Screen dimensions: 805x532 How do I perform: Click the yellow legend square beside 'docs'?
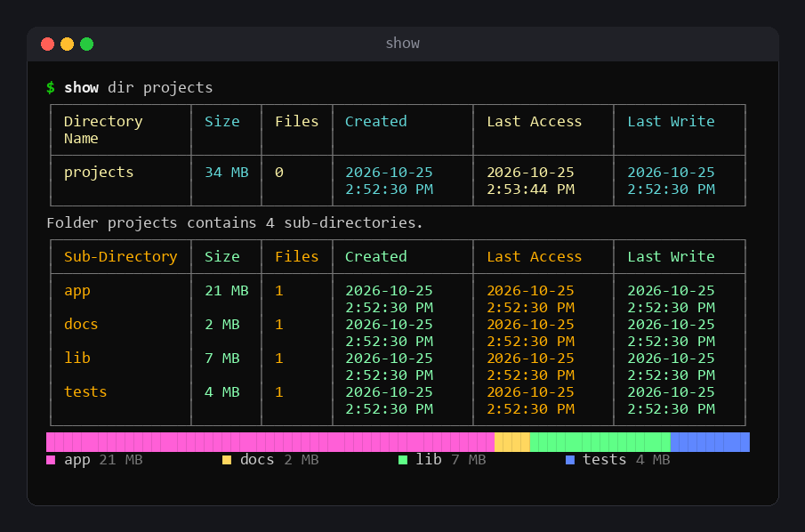227,460
